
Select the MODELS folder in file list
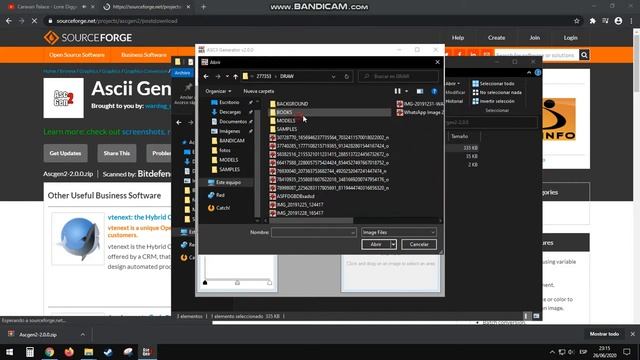tap(286, 121)
